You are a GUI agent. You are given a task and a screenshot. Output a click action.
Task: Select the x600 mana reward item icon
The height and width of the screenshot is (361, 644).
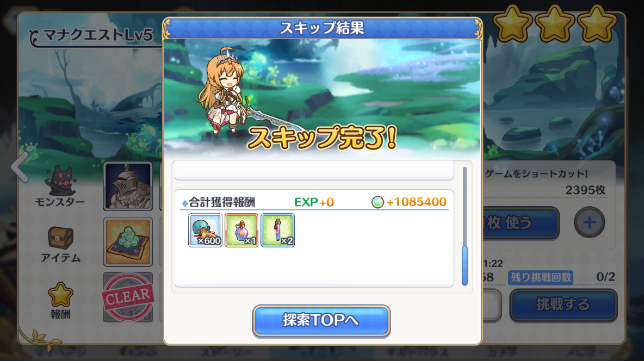pyautogui.click(x=206, y=230)
